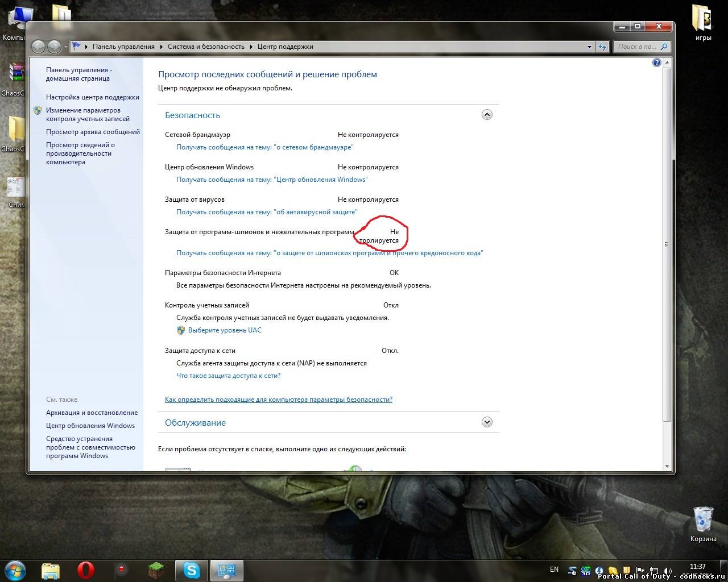Click the shield icon beside 'Выберите уровень UAC'
The image size is (728, 582).
(181, 330)
